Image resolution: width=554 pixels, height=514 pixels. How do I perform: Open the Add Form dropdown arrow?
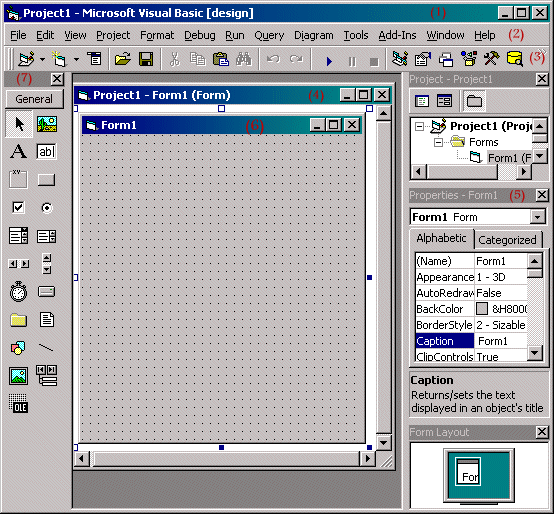(x=76, y=59)
